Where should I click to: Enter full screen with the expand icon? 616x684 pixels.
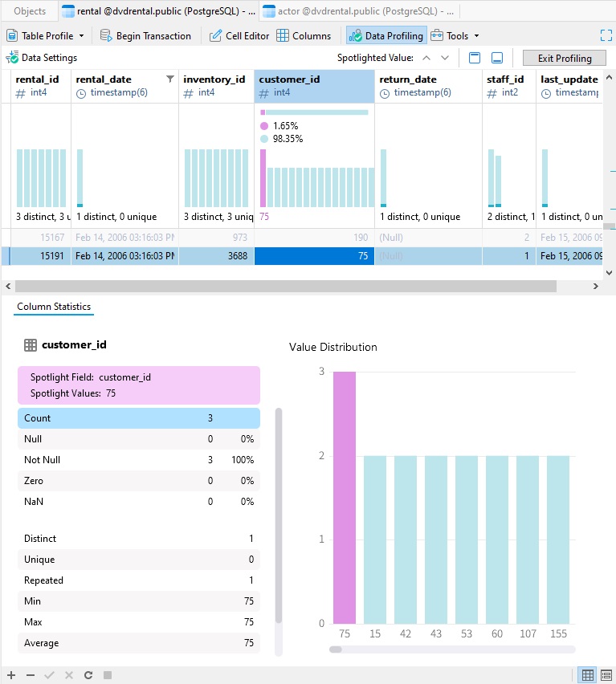(x=606, y=35)
